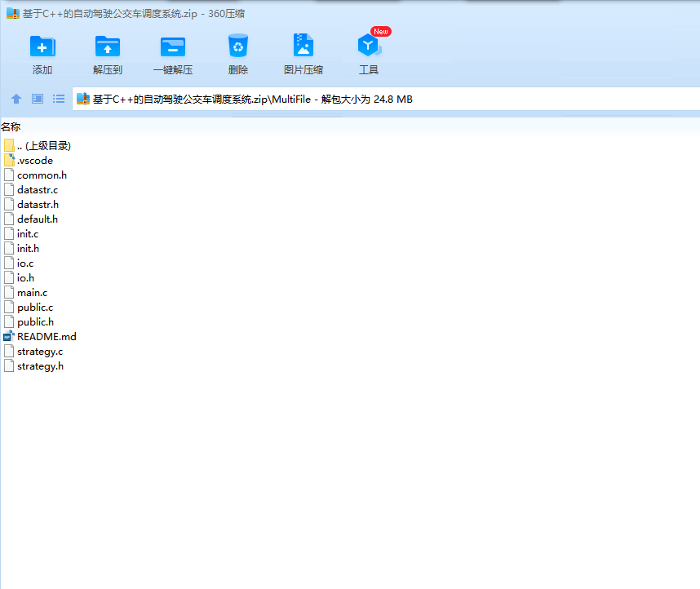The image size is (700, 589).
Task: Click the datastr.c file icon
Action: pos(9,189)
